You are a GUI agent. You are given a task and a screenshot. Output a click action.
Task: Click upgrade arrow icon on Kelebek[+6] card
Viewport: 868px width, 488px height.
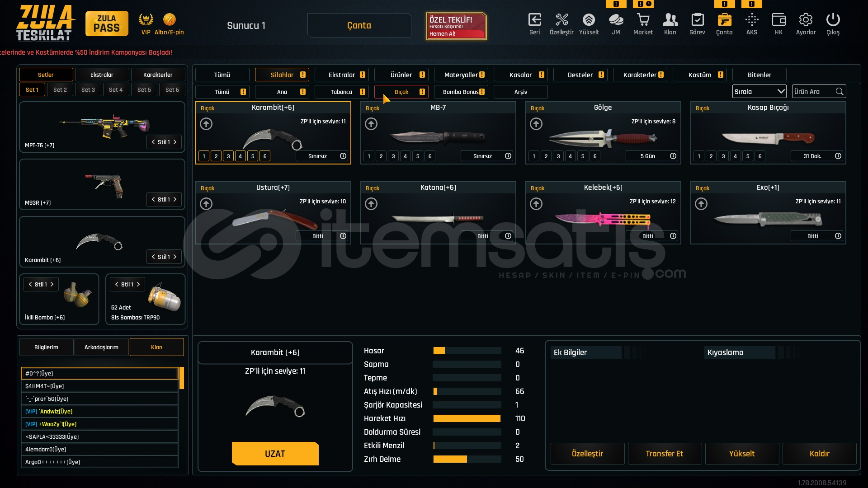click(536, 204)
